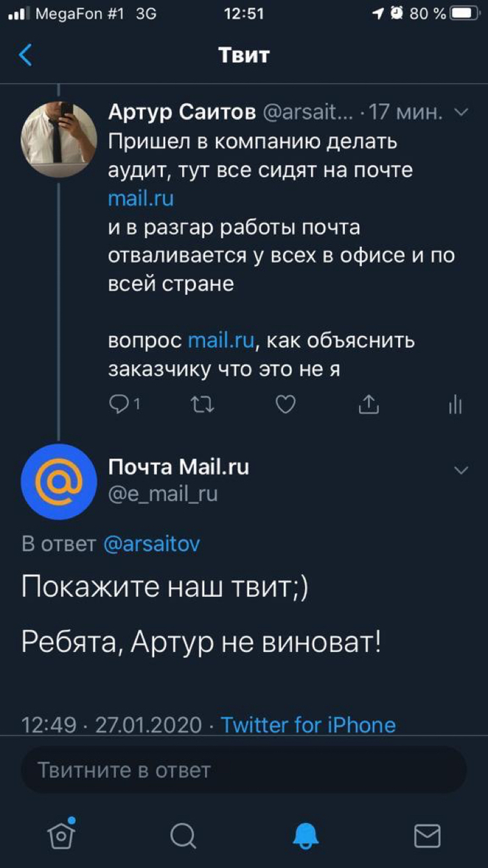Open the Home tab
Viewport: 488px width, 868px height.
tap(62, 835)
